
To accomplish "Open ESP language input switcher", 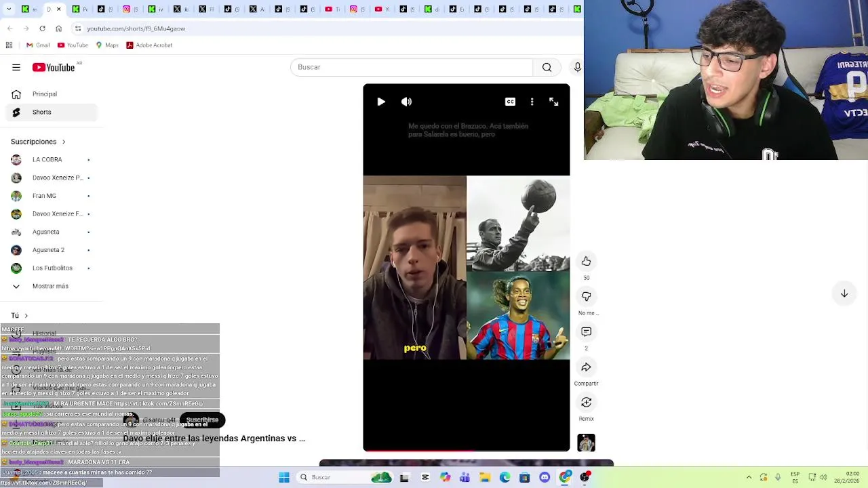I will coord(795,477).
